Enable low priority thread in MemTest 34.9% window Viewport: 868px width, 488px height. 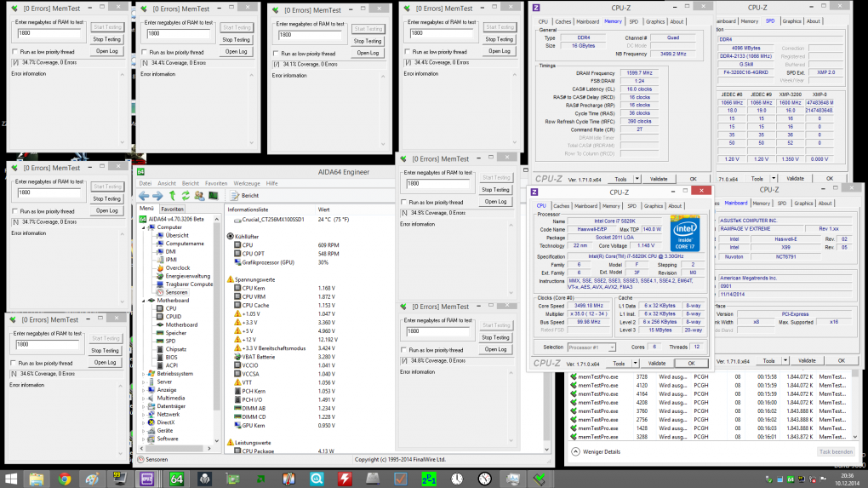tap(403, 202)
